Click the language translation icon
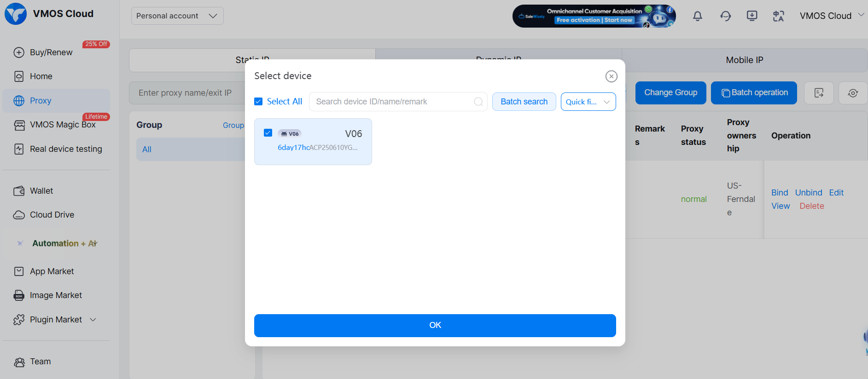This screenshot has width=868, height=379. click(779, 16)
